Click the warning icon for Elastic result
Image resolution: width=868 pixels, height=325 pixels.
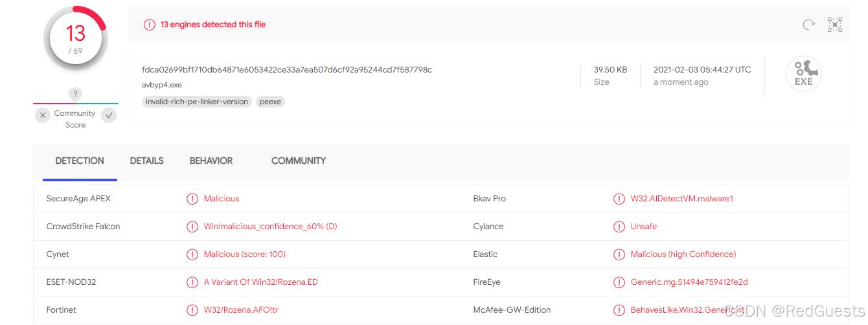[619, 254]
